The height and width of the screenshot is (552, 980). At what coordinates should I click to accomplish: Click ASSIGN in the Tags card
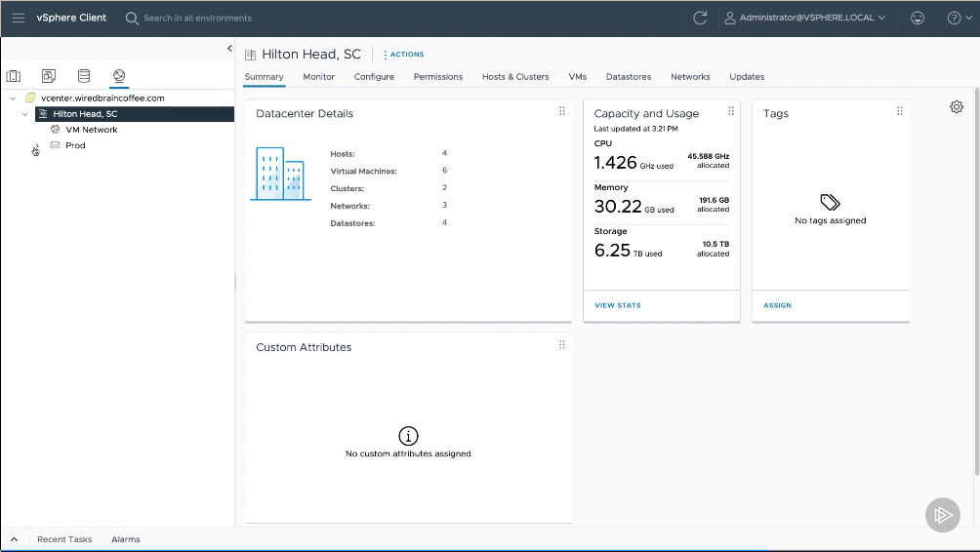[x=777, y=305]
